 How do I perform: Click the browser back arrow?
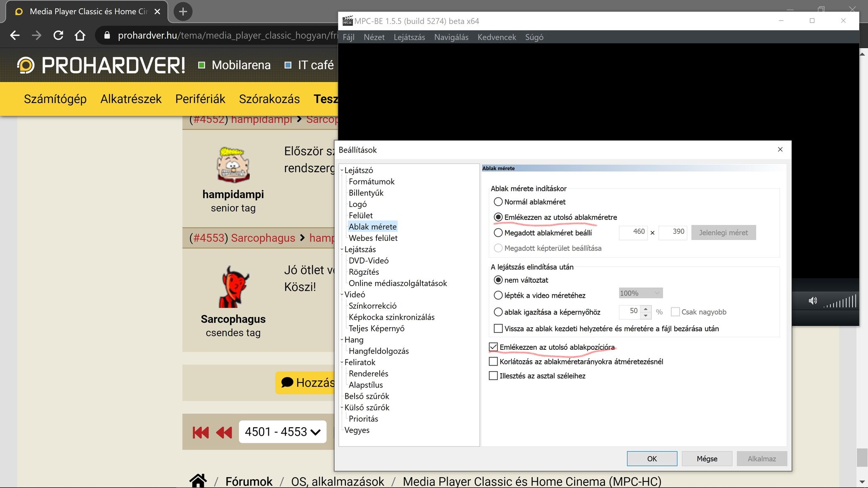[x=15, y=36]
